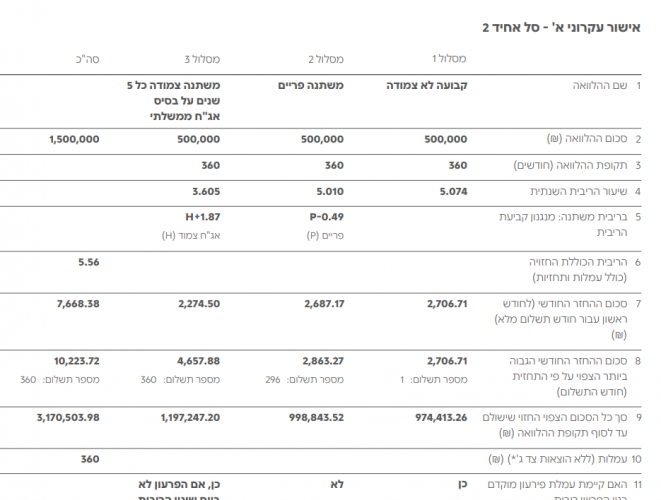661x500 pixels.
Task: Click the mechanism value 'H+1.87'
Action: pos(203,217)
